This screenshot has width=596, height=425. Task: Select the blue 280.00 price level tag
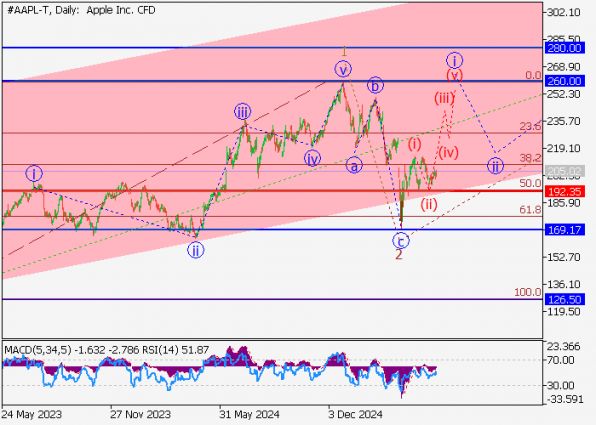coord(564,48)
